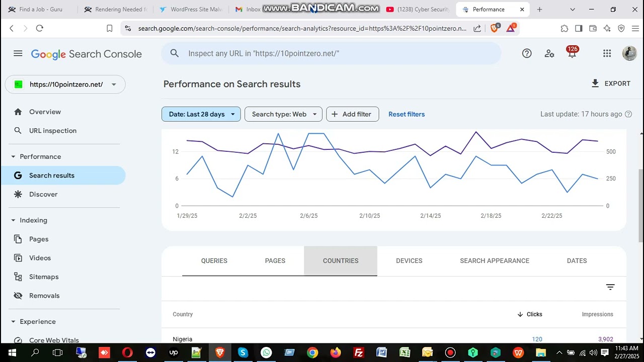Viewport: 644px width, 362px height.
Task: Click the browser tab list chevron
Action: (573, 9)
